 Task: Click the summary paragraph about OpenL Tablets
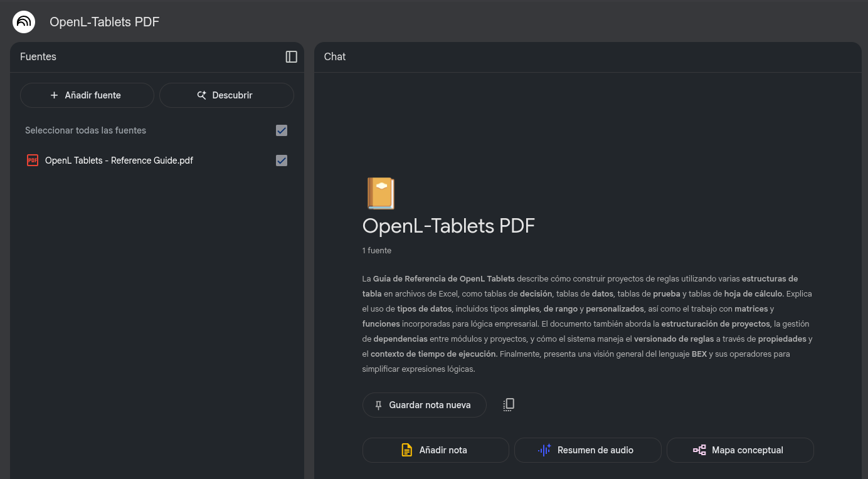click(x=588, y=324)
